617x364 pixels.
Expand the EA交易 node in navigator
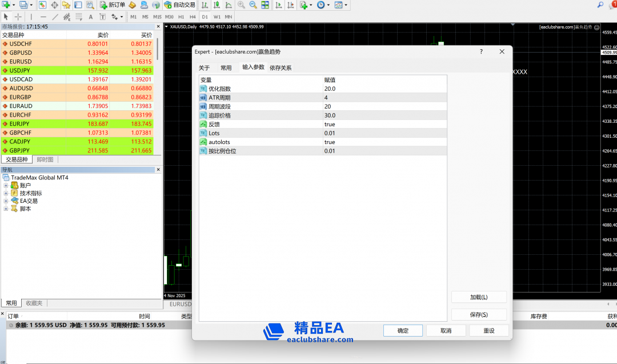pos(6,201)
